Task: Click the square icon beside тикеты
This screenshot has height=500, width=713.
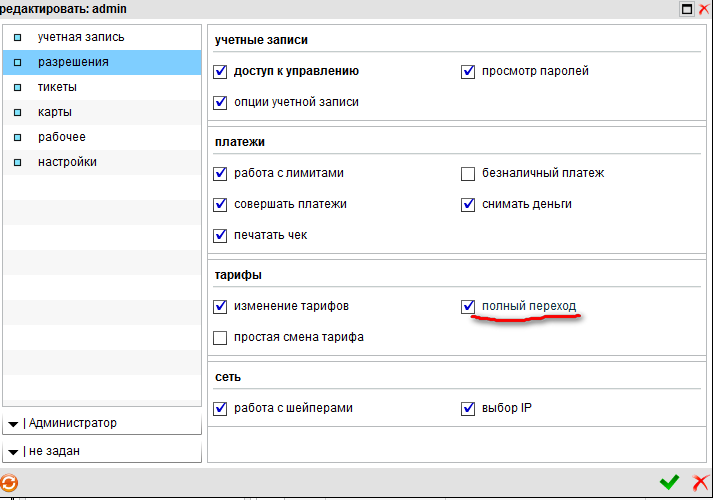Action: pyautogui.click(x=18, y=87)
